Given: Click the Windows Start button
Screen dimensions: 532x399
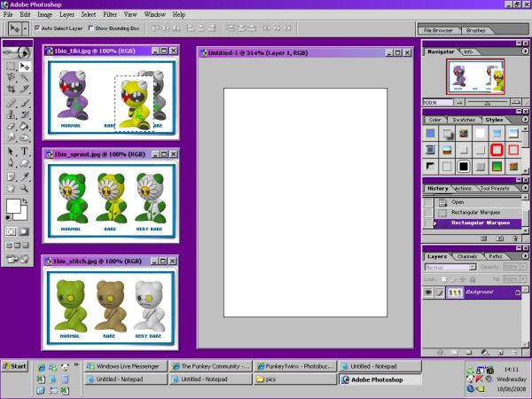Looking at the screenshot, I should pyautogui.click(x=14, y=366).
